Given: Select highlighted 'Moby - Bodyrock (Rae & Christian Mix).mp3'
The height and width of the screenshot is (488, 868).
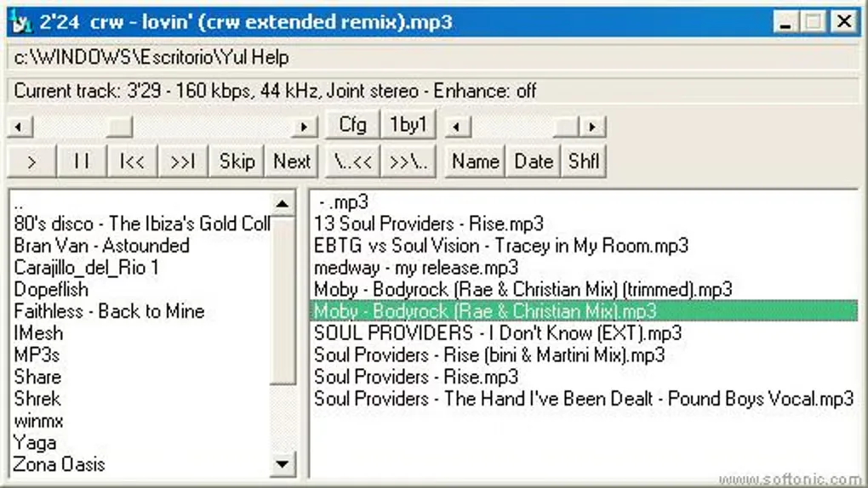Looking at the screenshot, I should tap(584, 311).
